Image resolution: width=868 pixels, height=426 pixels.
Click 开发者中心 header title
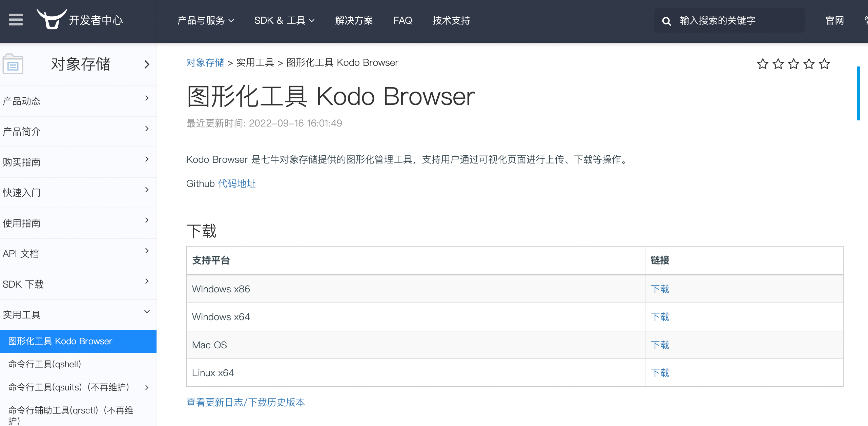coord(96,21)
